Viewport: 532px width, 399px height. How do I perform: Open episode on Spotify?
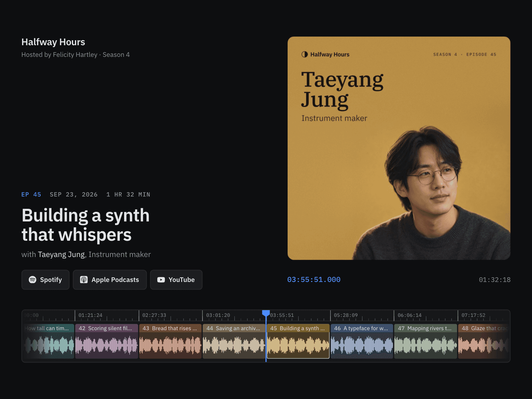(46, 280)
